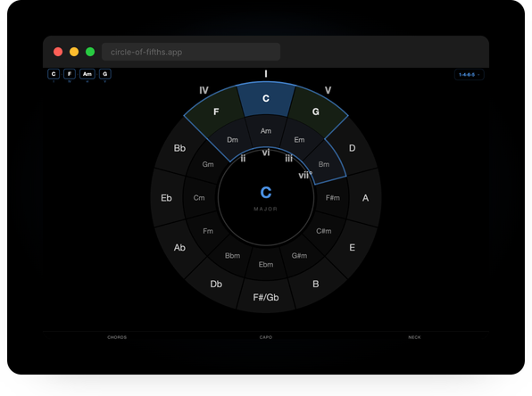Select the highlighted C segment on the wheel
The image size is (532, 396).
coord(266,99)
